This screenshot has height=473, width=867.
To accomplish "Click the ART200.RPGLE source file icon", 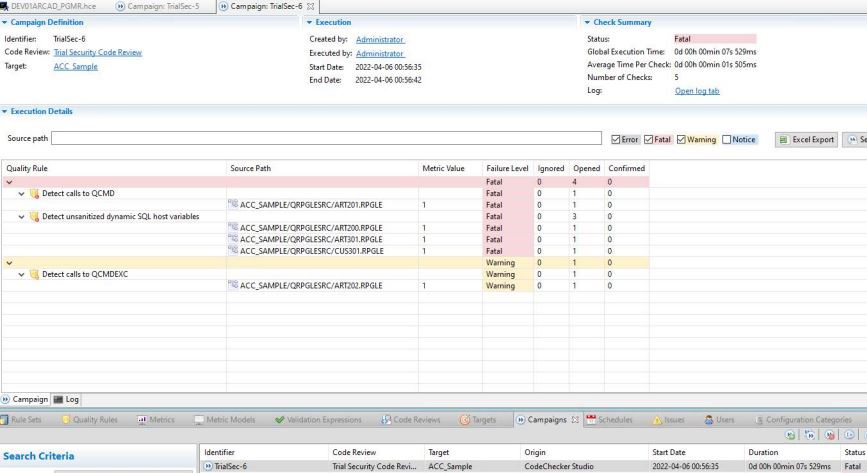I will click(233, 227).
